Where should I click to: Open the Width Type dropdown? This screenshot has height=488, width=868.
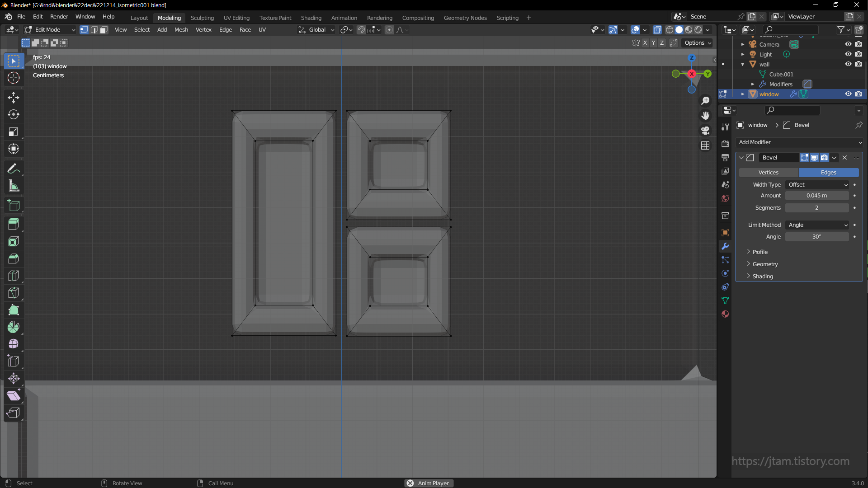[x=817, y=185]
